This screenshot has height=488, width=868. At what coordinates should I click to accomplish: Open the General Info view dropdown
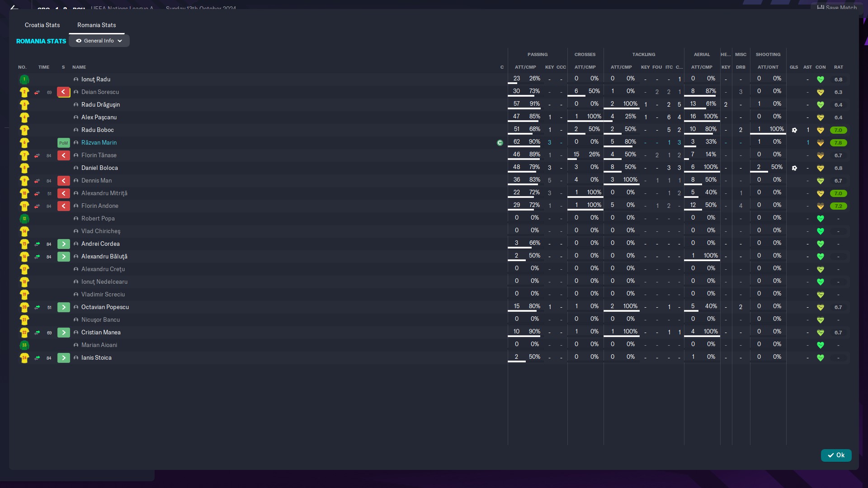(99, 41)
